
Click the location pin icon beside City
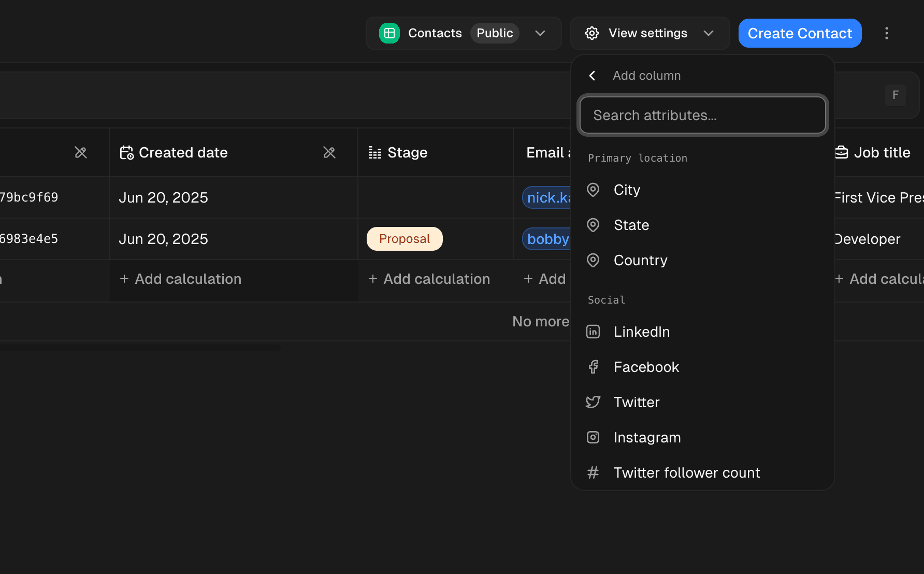(593, 190)
